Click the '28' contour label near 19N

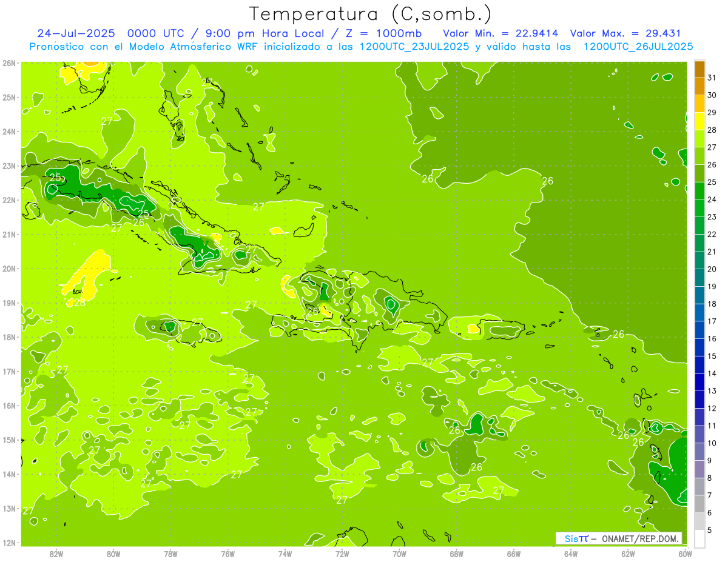pyautogui.click(x=79, y=303)
